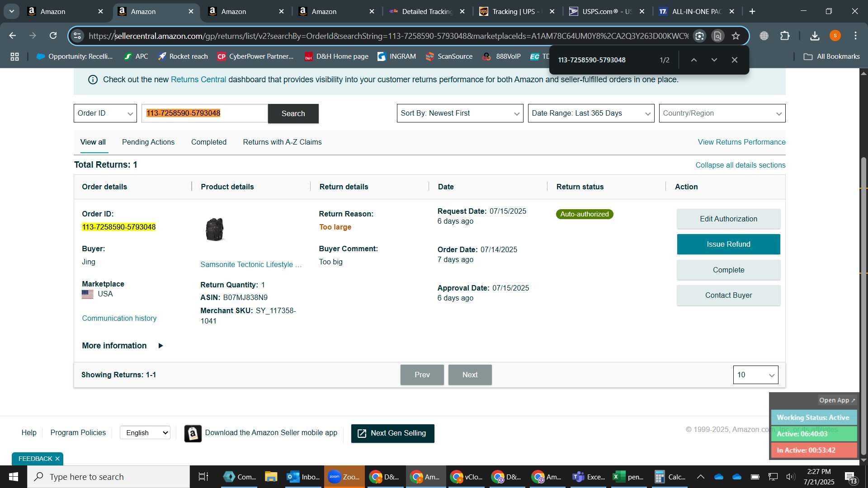This screenshot has width=868, height=488.
Task: Open Zoom from the taskbar
Action: (x=344, y=477)
